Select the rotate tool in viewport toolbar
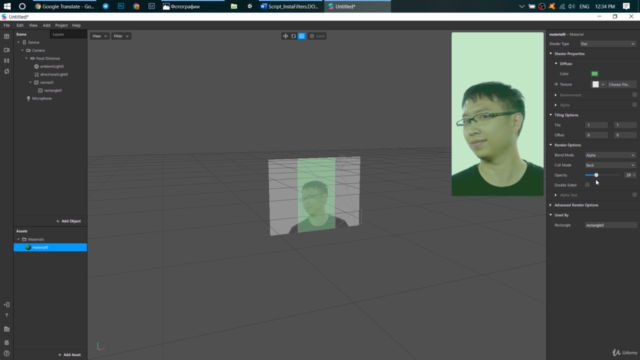The height and width of the screenshot is (360, 640). coord(293,36)
